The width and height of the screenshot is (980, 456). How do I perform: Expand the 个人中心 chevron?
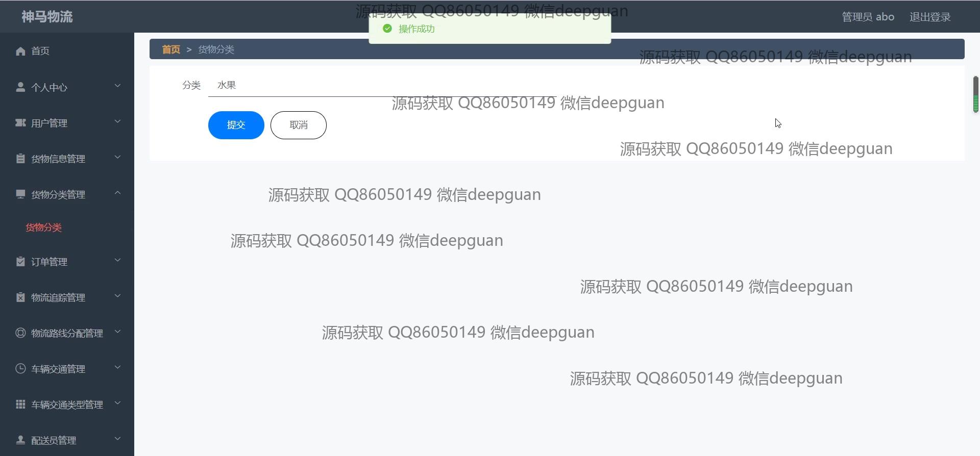118,86
